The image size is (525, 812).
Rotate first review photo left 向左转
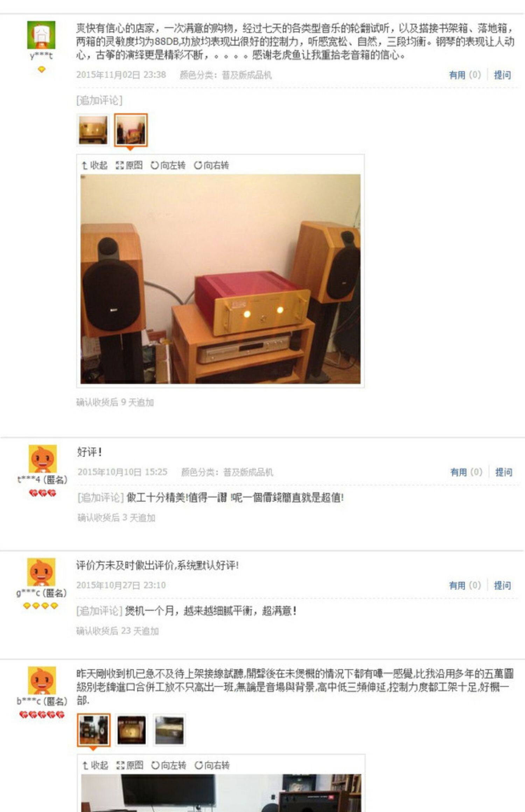pos(168,165)
